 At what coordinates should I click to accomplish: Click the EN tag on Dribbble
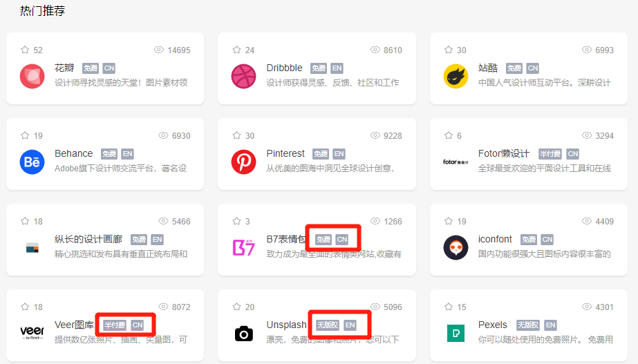337,68
